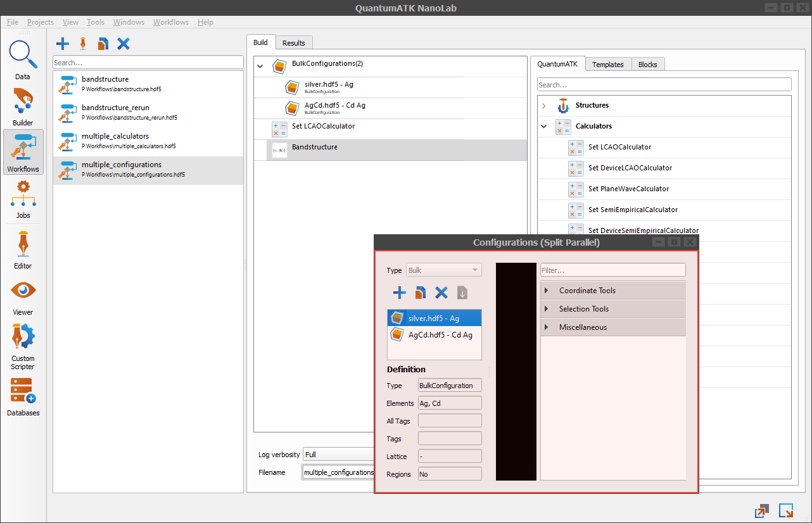Viewport: 812px width, 523px height.
Task: Expand Coordinate Tools section
Action: point(547,291)
